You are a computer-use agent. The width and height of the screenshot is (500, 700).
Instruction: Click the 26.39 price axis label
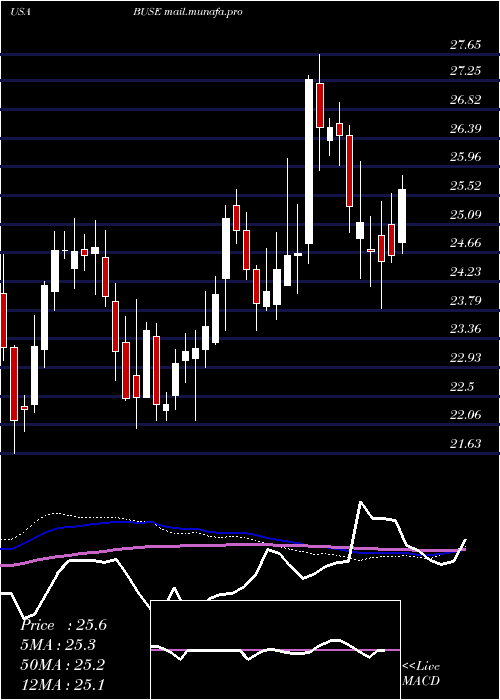click(x=465, y=129)
